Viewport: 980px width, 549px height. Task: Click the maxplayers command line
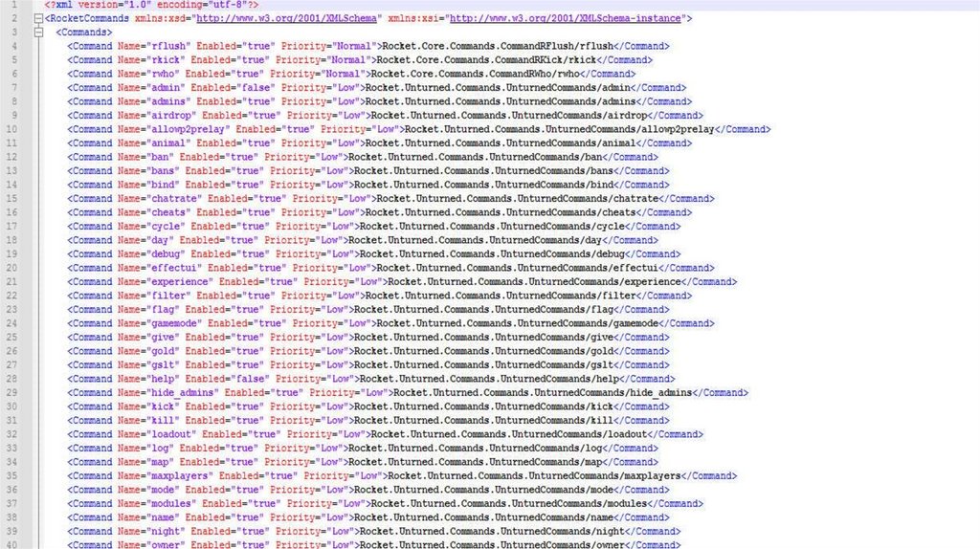click(x=402, y=476)
